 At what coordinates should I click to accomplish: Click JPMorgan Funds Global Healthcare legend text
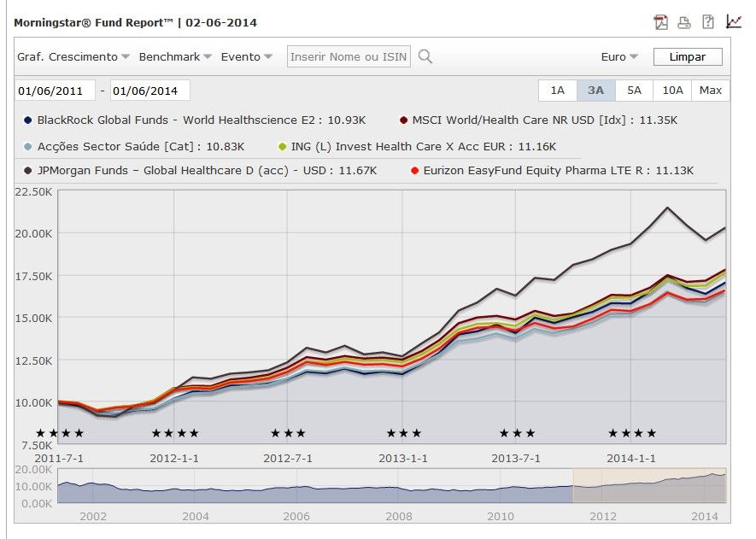click(207, 171)
